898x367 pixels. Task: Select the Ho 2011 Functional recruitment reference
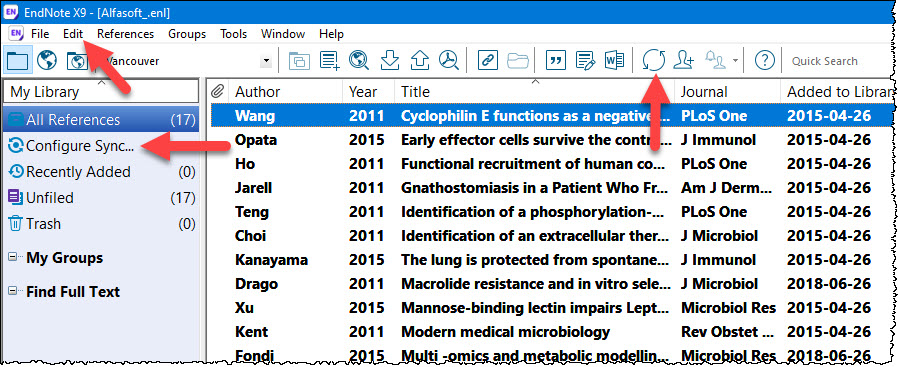(x=552, y=164)
